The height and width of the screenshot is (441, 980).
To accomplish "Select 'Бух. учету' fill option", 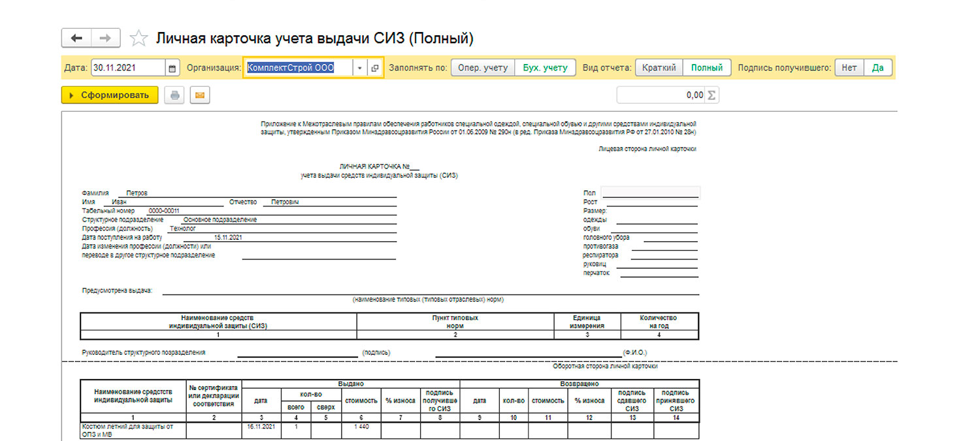I will pos(545,68).
